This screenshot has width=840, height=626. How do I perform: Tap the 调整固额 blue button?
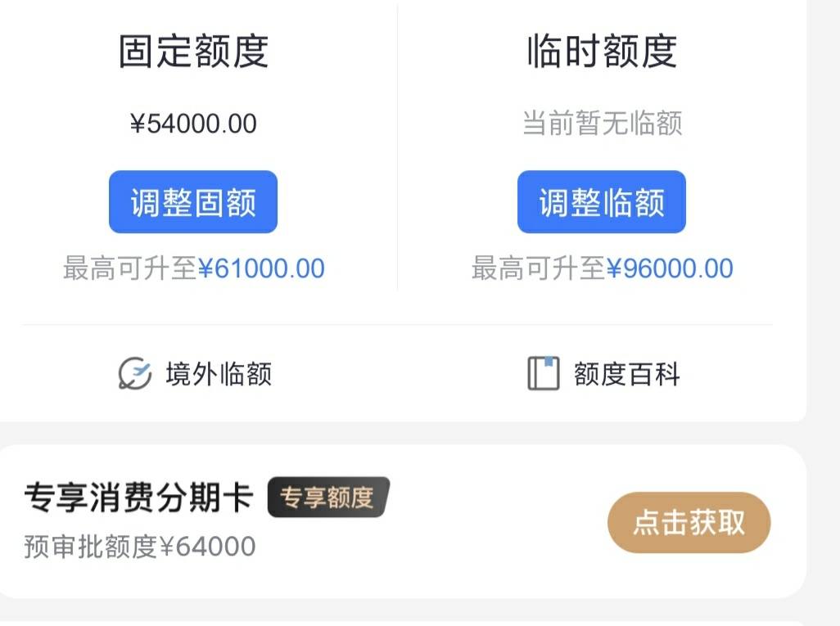[x=193, y=202]
